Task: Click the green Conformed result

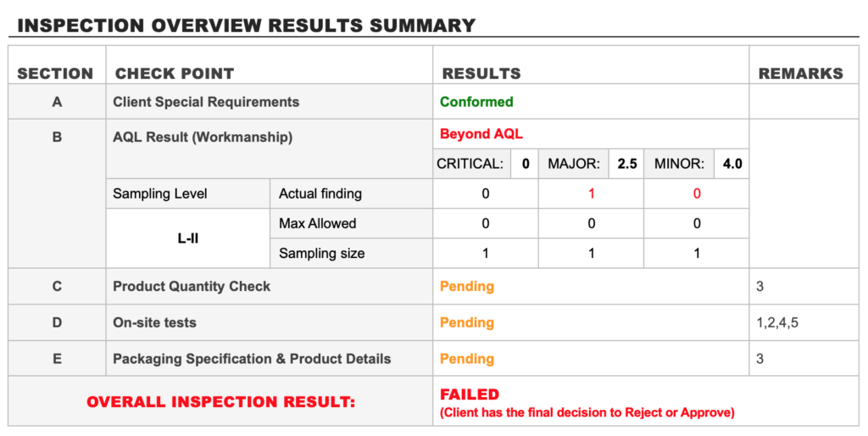Action: (476, 102)
